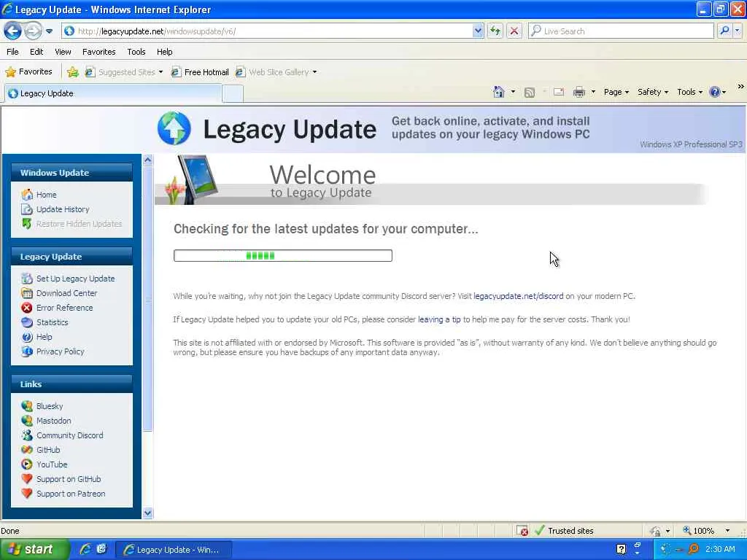The width and height of the screenshot is (747, 560).
Task: Click the Support on Patreon heart icon
Action: point(27,494)
